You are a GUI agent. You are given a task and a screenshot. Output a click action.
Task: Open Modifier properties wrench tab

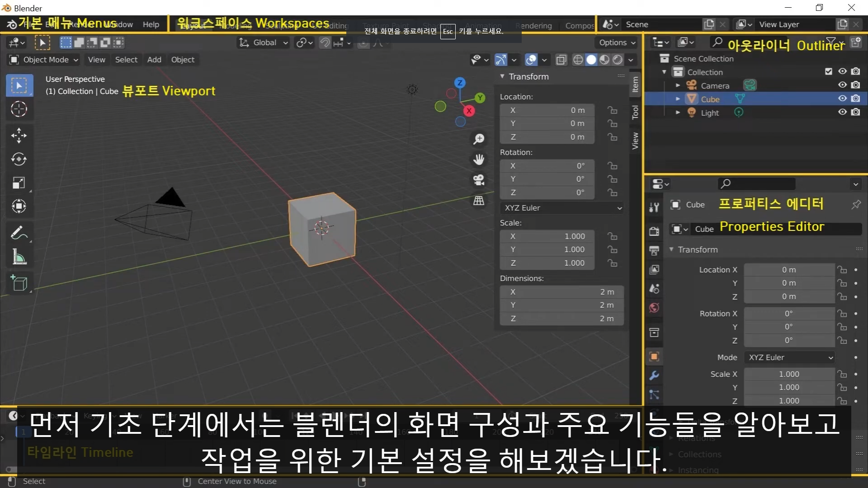pyautogui.click(x=654, y=375)
